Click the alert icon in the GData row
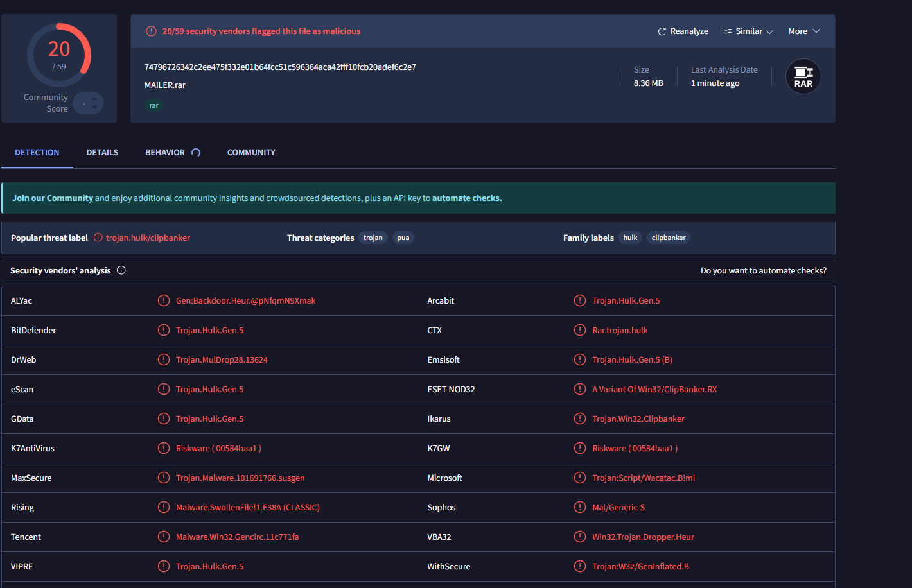 164,419
